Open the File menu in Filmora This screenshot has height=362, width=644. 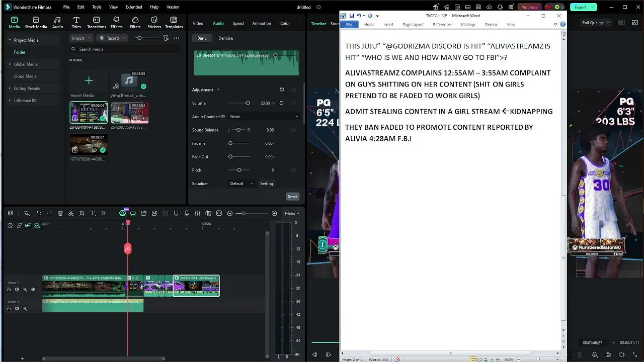[66, 7]
